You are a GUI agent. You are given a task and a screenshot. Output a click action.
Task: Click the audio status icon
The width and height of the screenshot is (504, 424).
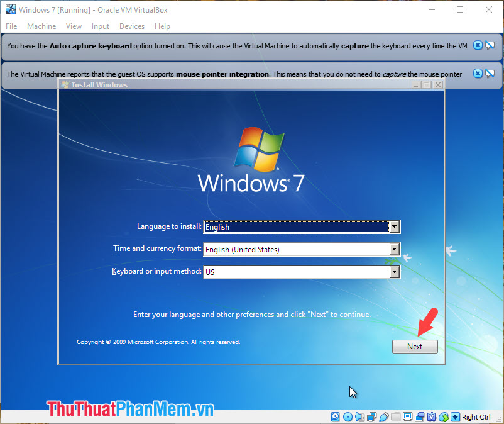pos(360,417)
